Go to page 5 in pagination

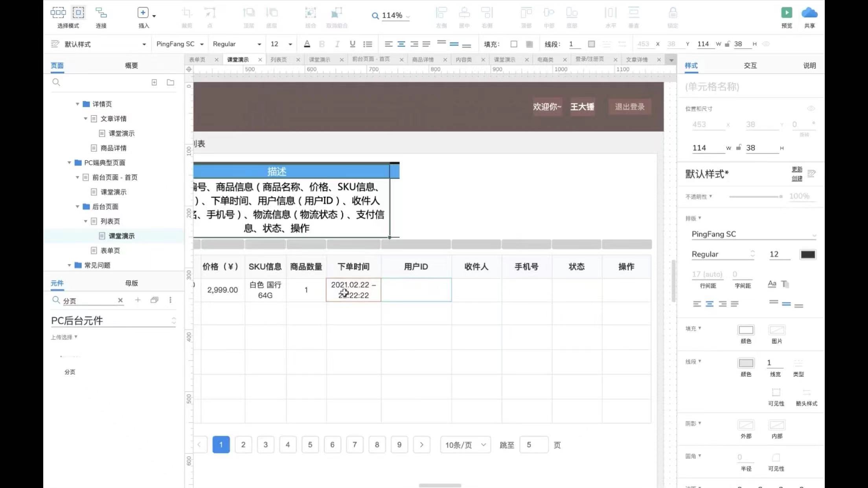click(310, 445)
